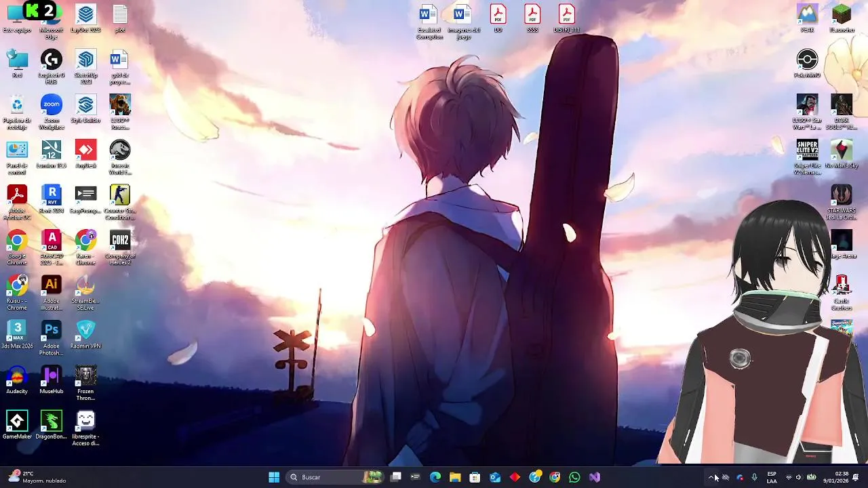The image size is (868, 488).
Task: Open the notifications bell icon
Action: pyautogui.click(x=856, y=477)
